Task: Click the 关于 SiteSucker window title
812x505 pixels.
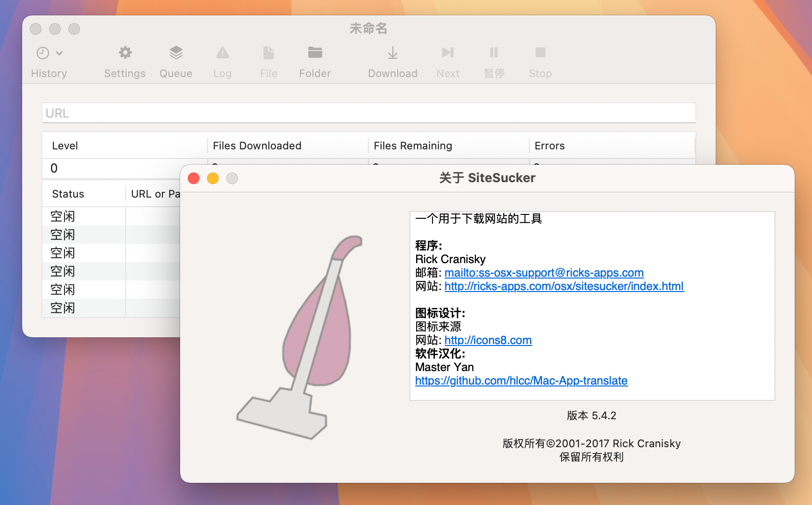Action: (487, 178)
